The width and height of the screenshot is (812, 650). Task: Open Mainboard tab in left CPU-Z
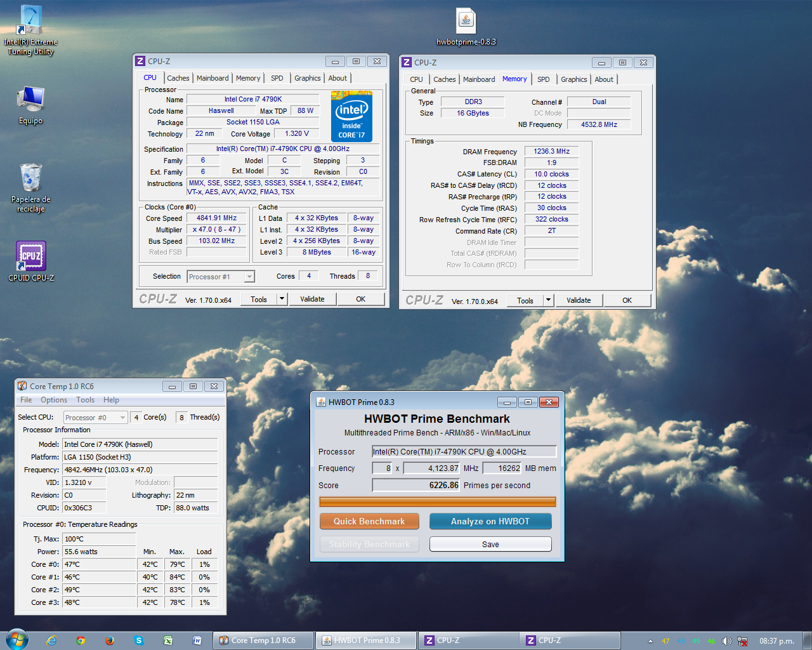pyautogui.click(x=213, y=78)
